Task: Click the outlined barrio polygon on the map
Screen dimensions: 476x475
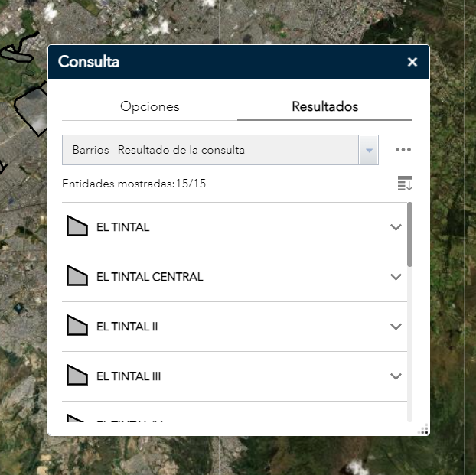Action: click(x=32, y=109)
